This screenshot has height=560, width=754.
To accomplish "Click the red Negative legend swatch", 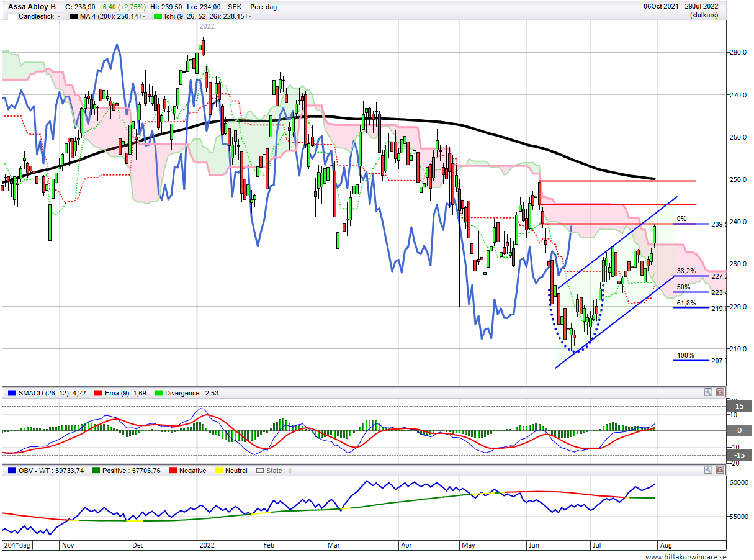I will (171, 471).
